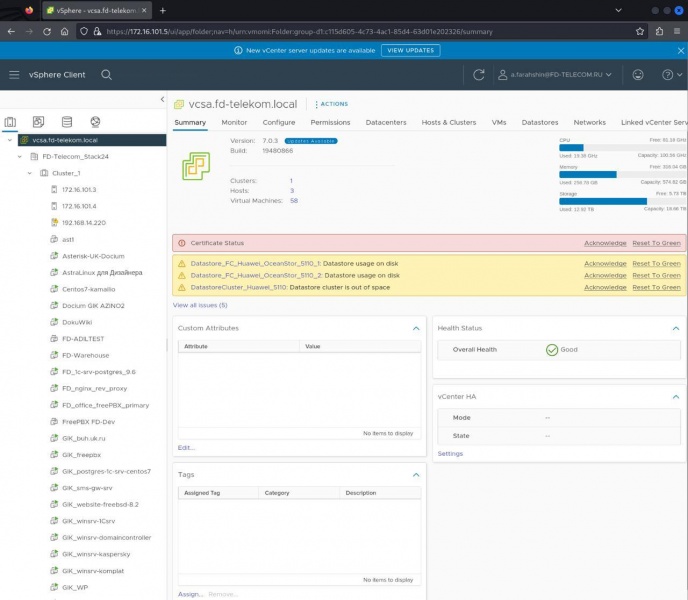Open the vSphere Client hamburger menu
This screenshot has width=688, height=600.
tap(14, 75)
